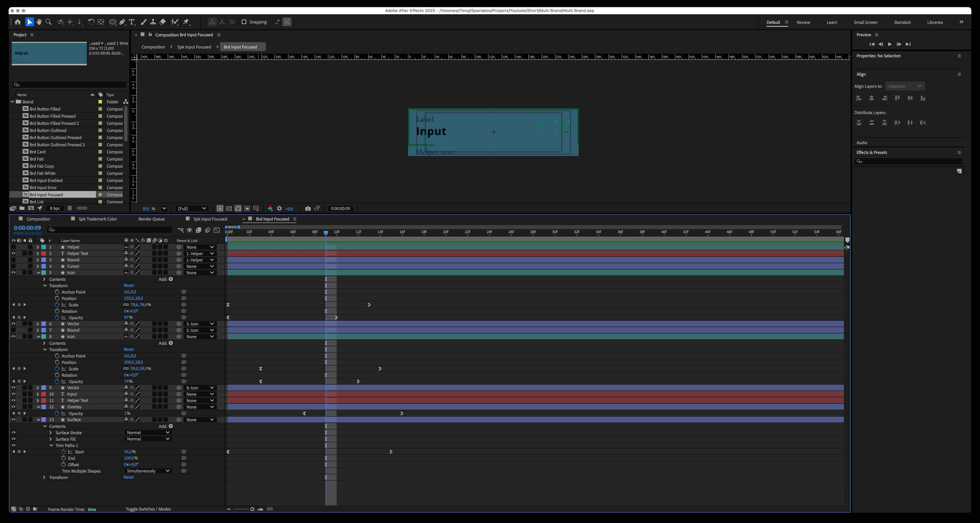Select Brd Input Error in Project list
This screenshot has width=980, height=523.
coord(43,187)
